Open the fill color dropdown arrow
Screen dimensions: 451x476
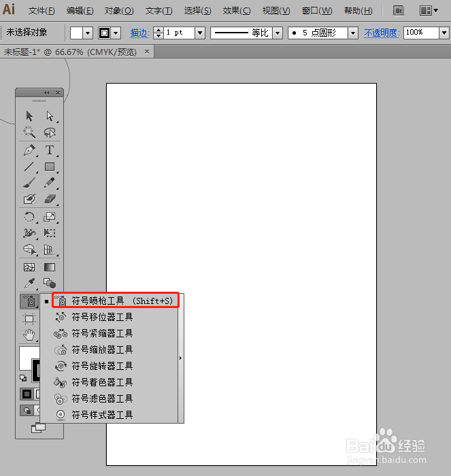click(88, 33)
